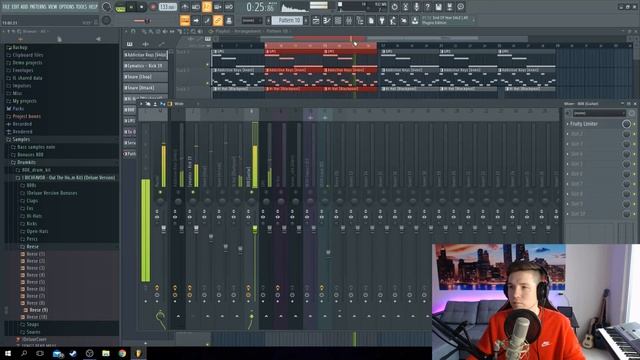Click the master track volume fader
The height and width of the screenshot is (360, 640).
pos(164,230)
